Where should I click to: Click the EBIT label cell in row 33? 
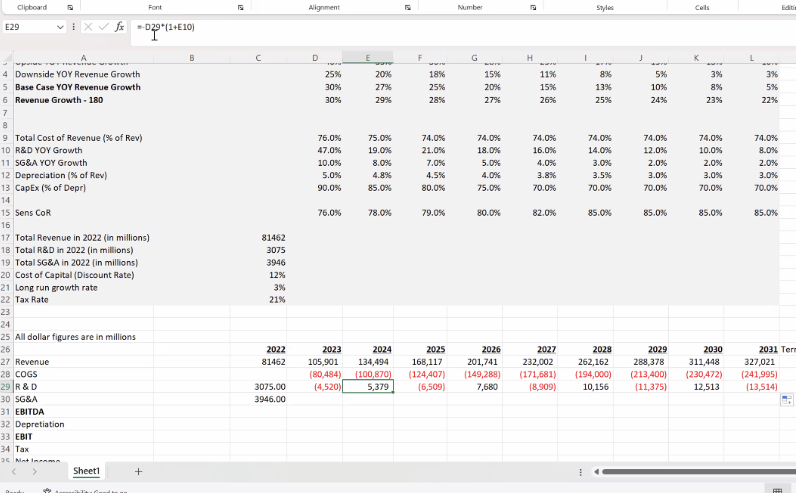[x=24, y=437]
